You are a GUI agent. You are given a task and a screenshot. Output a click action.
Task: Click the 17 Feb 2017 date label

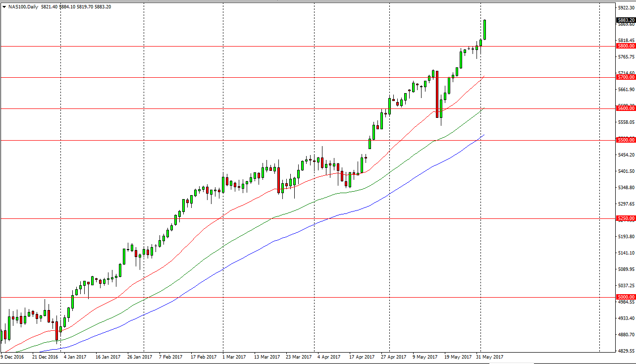204,357
